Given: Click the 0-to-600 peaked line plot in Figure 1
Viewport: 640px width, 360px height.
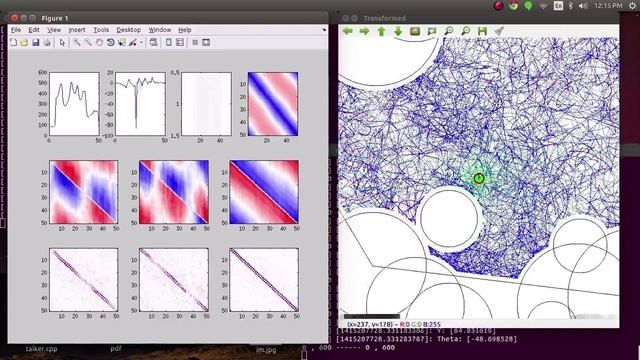Looking at the screenshot, I should click(74, 104).
